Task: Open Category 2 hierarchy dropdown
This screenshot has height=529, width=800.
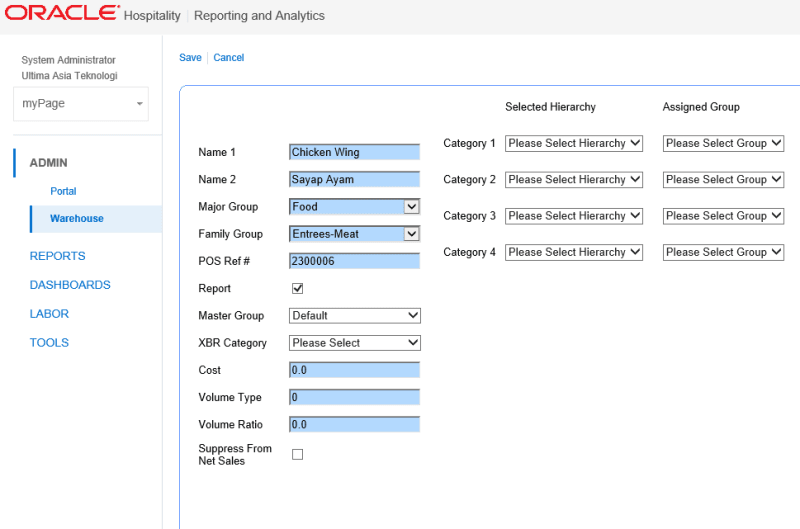Action: [574, 180]
